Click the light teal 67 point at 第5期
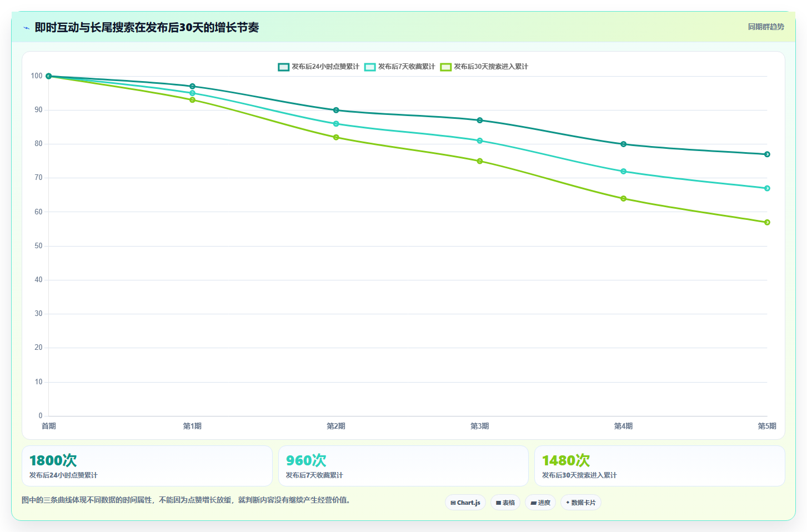The image size is (807, 532). 767,188
